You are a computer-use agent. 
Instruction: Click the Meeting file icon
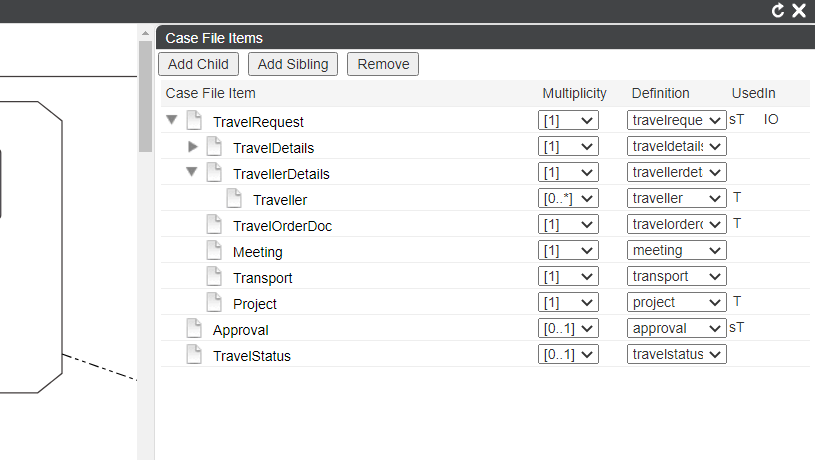click(214, 250)
